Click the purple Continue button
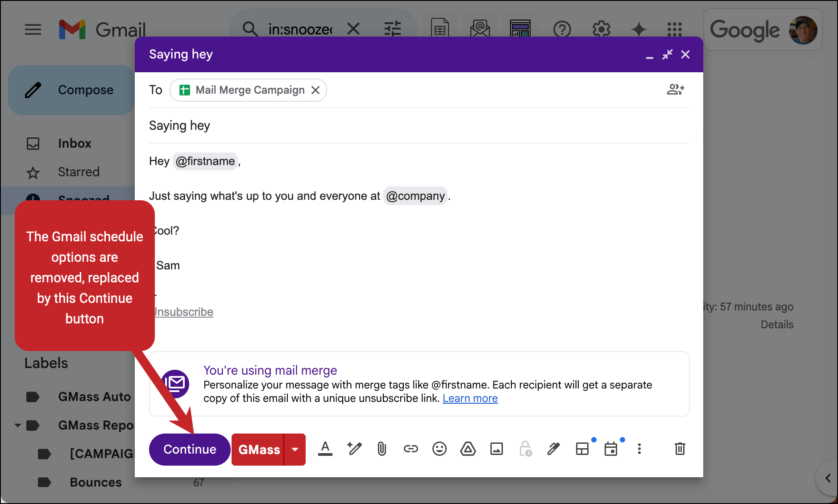The image size is (838, 504). point(190,449)
